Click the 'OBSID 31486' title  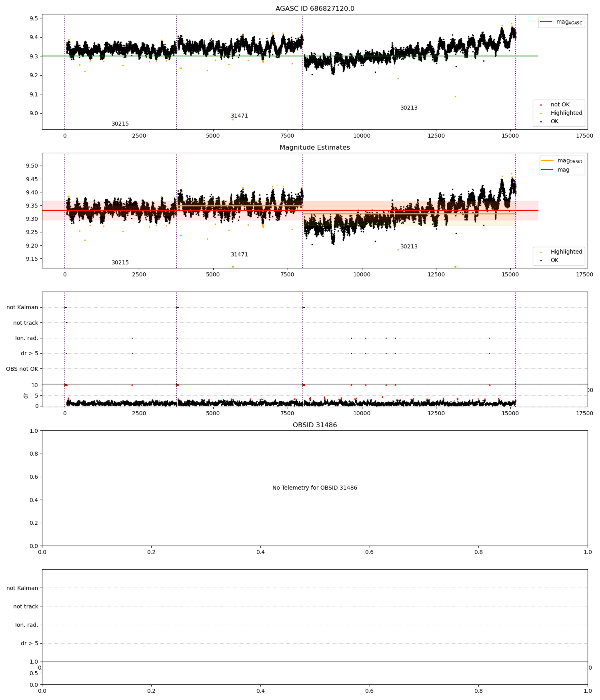tap(315, 425)
